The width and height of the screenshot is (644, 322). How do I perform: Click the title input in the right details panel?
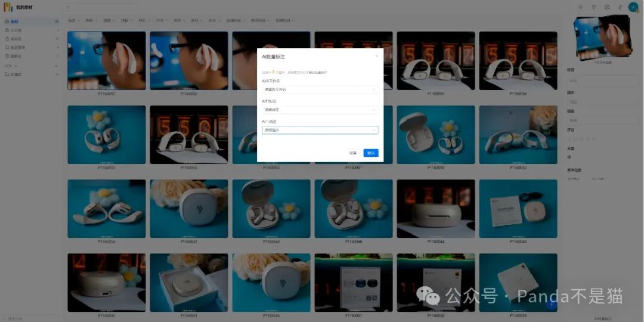click(x=603, y=80)
